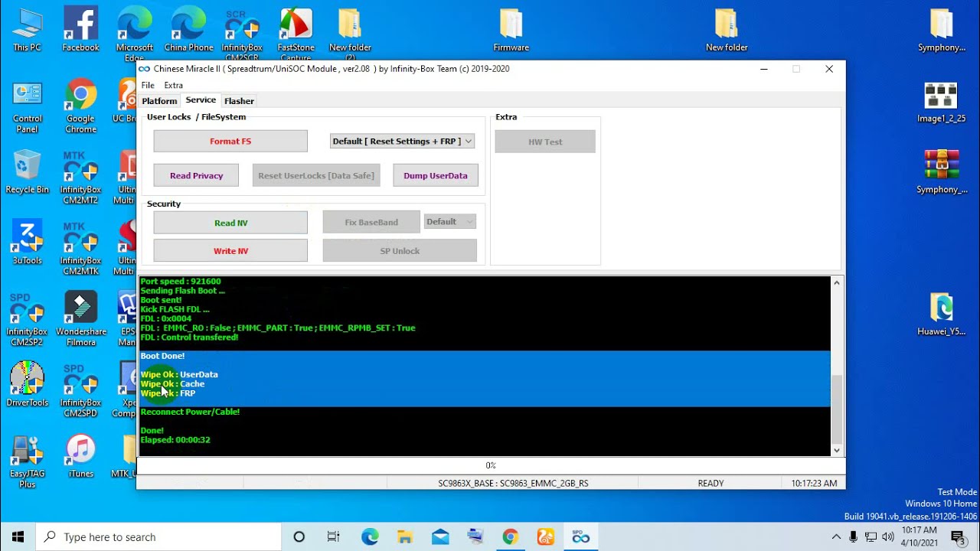Screen dimensions: 980x551
Task: Click the Write NV button
Action: tap(230, 251)
